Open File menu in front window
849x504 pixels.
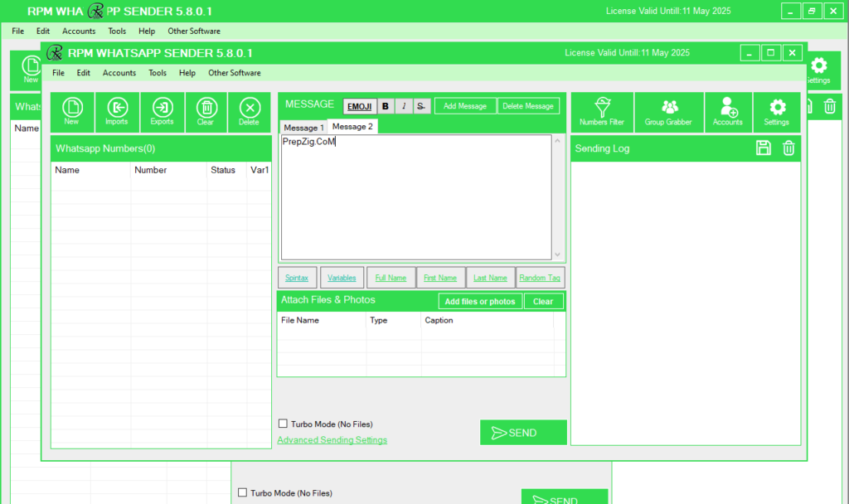[59, 73]
